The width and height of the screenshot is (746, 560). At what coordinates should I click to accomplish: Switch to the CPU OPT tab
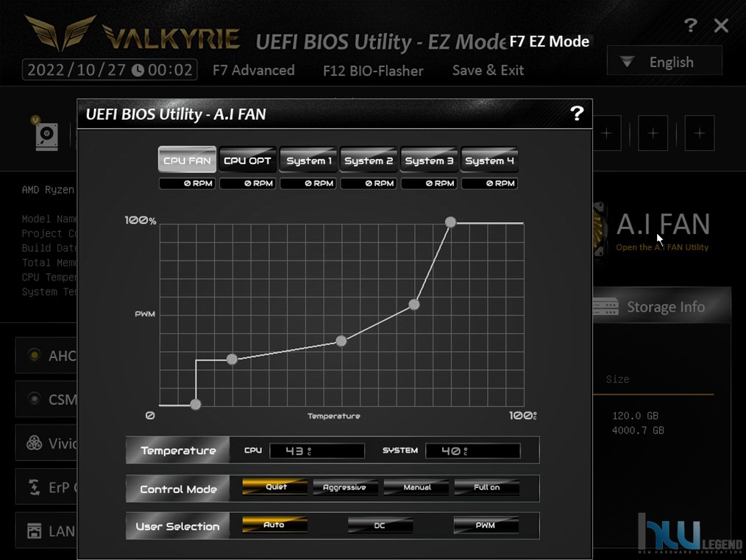247,160
